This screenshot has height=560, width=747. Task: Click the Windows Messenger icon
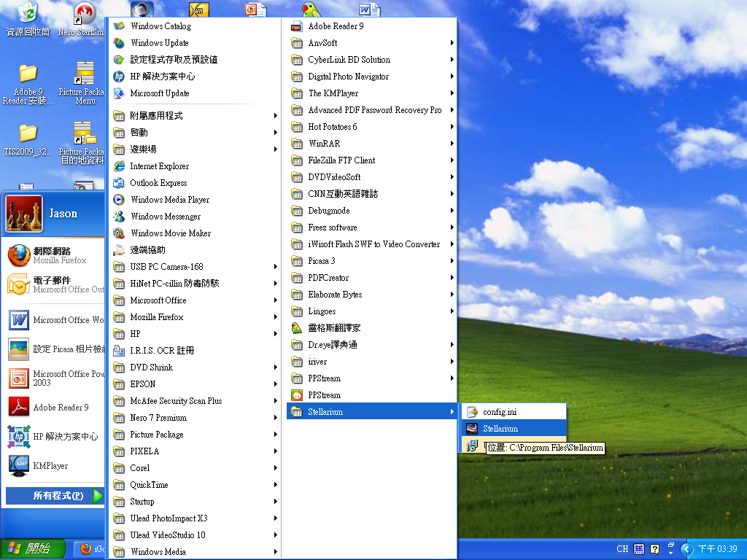(119, 217)
